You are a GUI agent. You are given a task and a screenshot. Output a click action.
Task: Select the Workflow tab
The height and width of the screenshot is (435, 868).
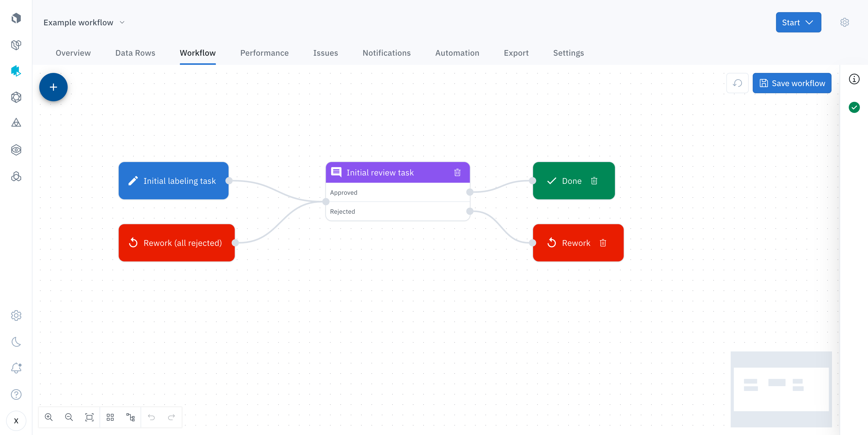point(198,53)
